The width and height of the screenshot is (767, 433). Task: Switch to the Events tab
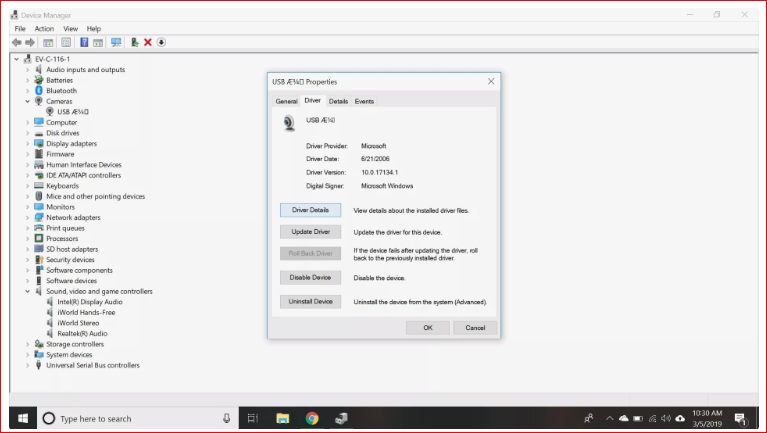click(364, 101)
